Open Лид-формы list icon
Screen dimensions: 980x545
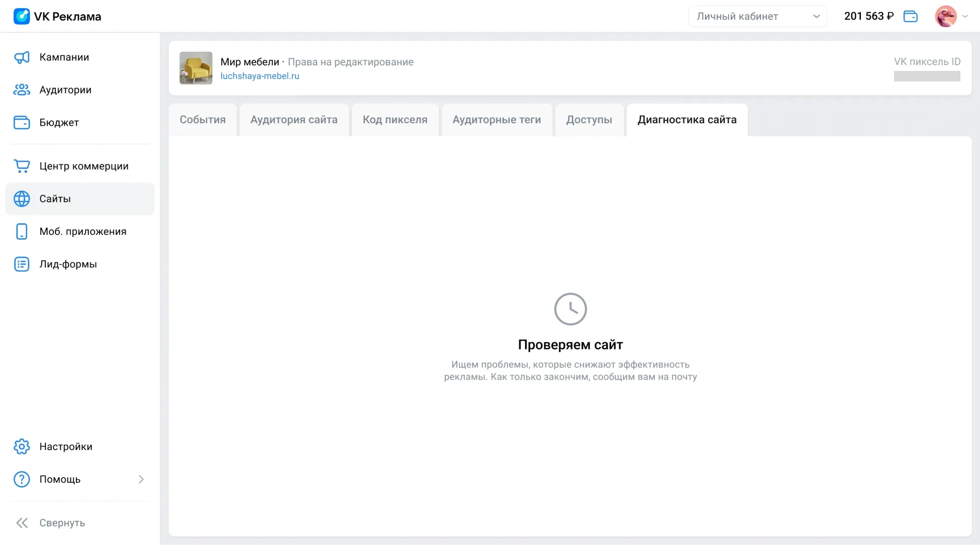22,264
